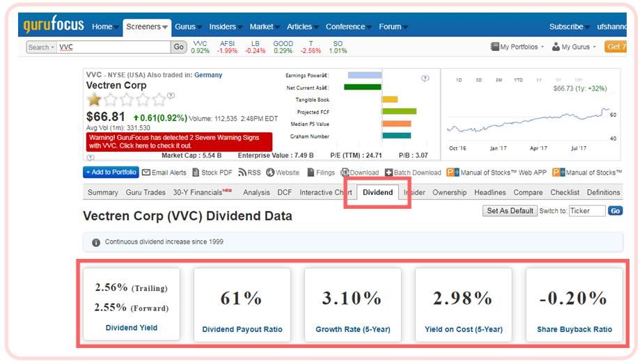Click the first gold star rating
Image resolution: width=642 pixels, height=364 pixels.
94,100
